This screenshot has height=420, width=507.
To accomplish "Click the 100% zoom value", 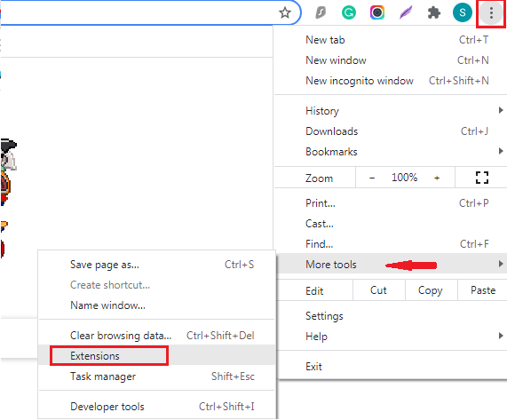I will point(404,178).
